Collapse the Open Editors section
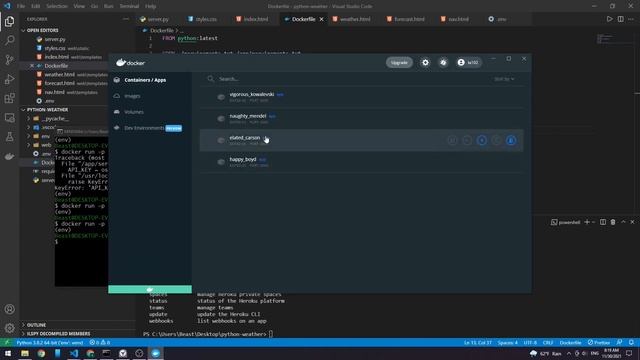This screenshot has height=360, width=640. [x=42, y=30]
